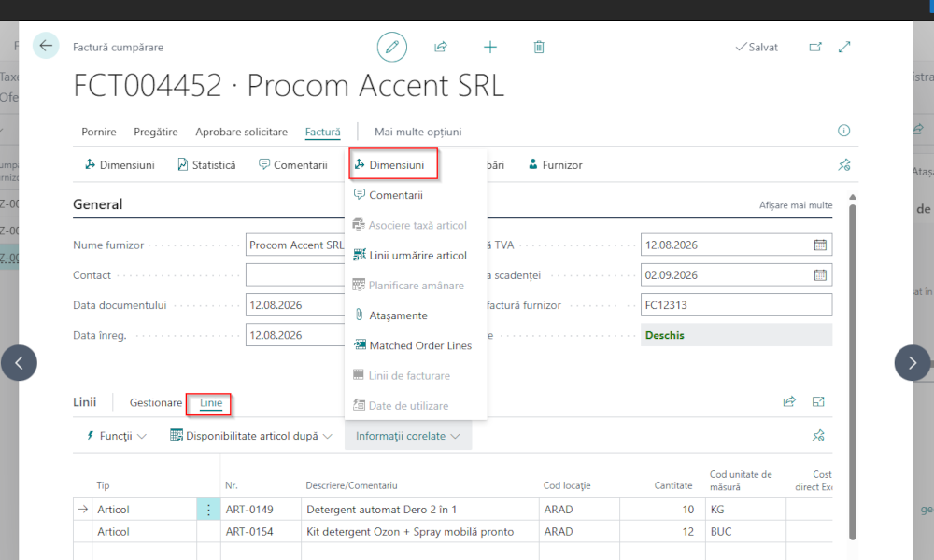Go back with the left arrow button
The image size is (934, 560).
(x=46, y=46)
